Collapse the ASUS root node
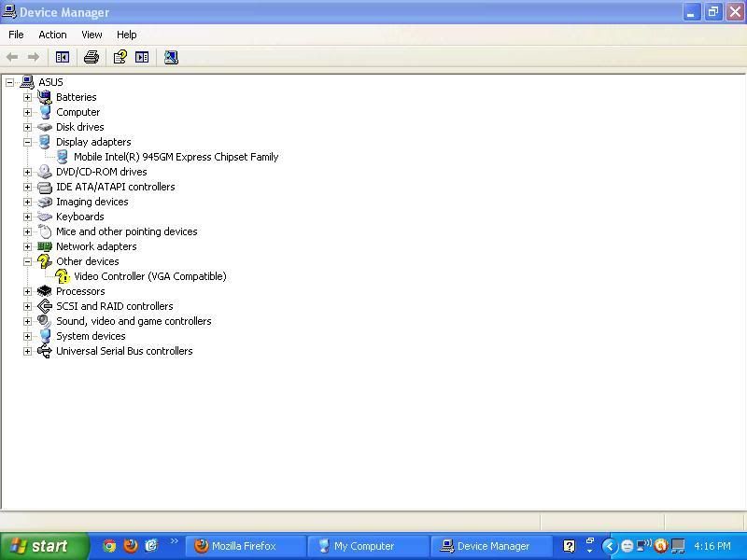Viewport: 747px width, 560px height. coord(9,82)
